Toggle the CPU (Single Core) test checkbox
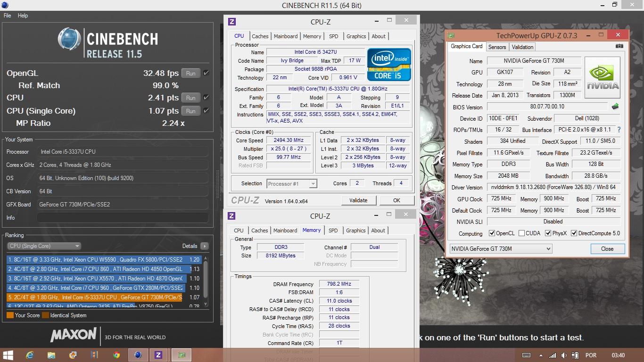Screen dimensions: 644x362 point(206,111)
